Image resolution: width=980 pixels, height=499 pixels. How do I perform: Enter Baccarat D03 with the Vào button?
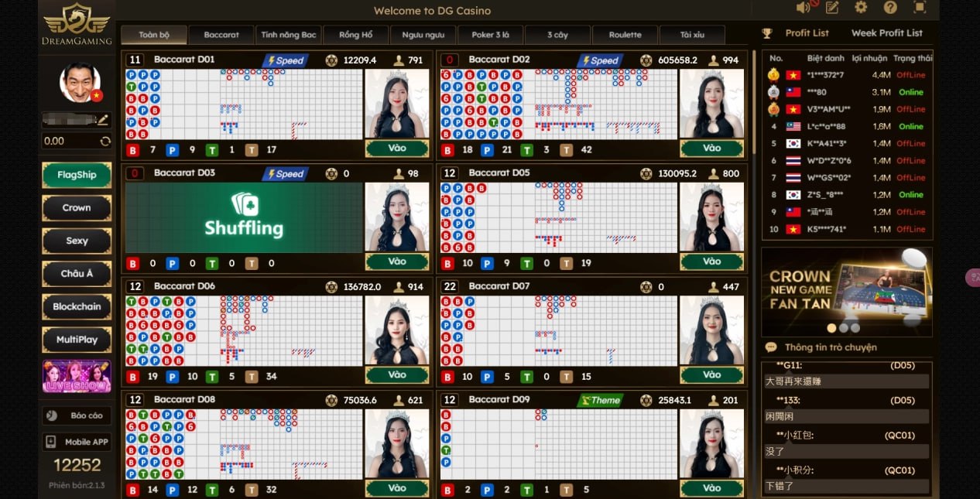click(x=397, y=261)
